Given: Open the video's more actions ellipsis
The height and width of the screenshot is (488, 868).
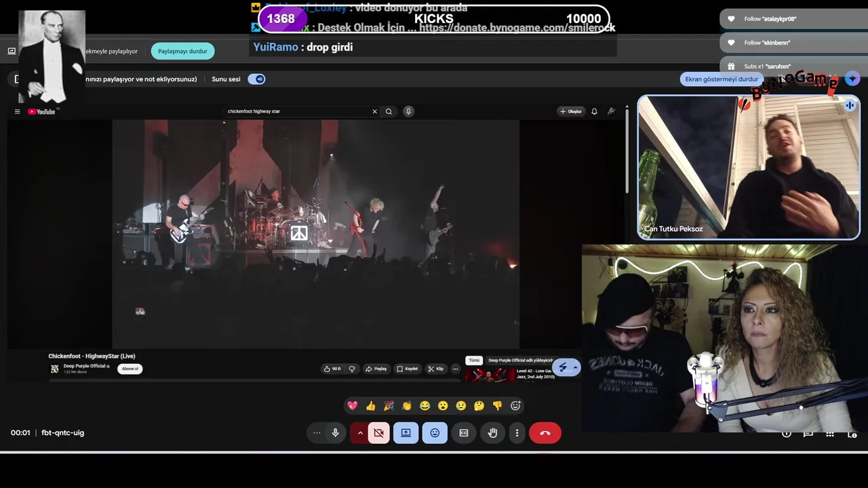Looking at the screenshot, I should [456, 369].
